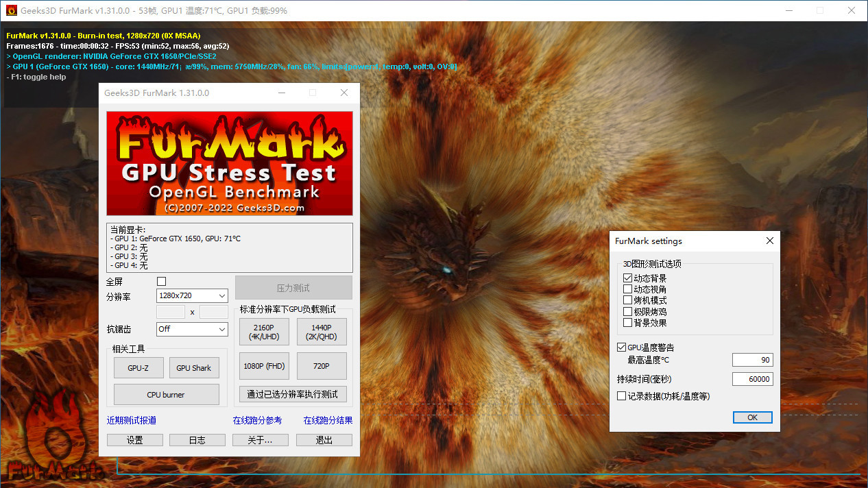Start the 720P benchmark
The image size is (868, 488).
point(322,366)
